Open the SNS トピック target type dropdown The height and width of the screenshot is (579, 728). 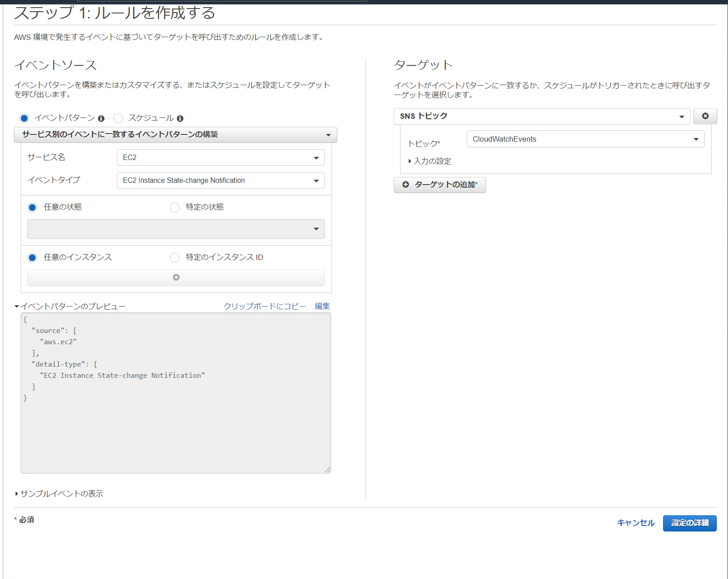coord(542,116)
